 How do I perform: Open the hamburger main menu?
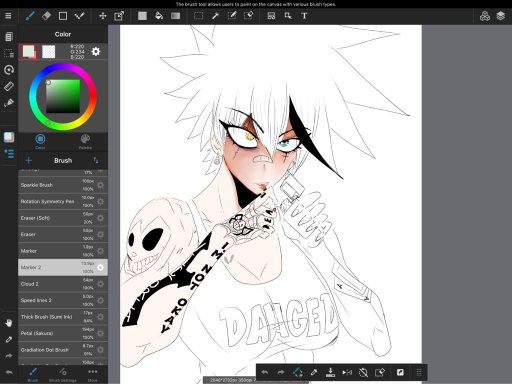point(8,16)
